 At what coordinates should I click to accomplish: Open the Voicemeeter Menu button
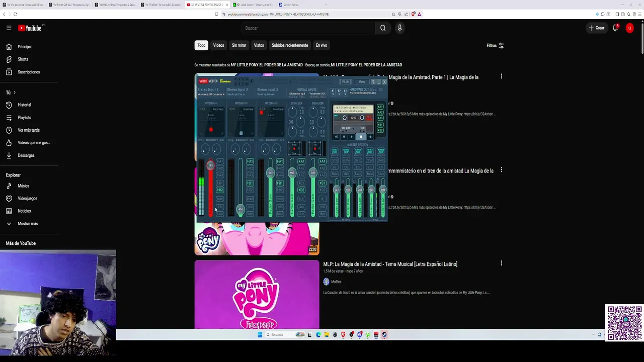click(362, 81)
